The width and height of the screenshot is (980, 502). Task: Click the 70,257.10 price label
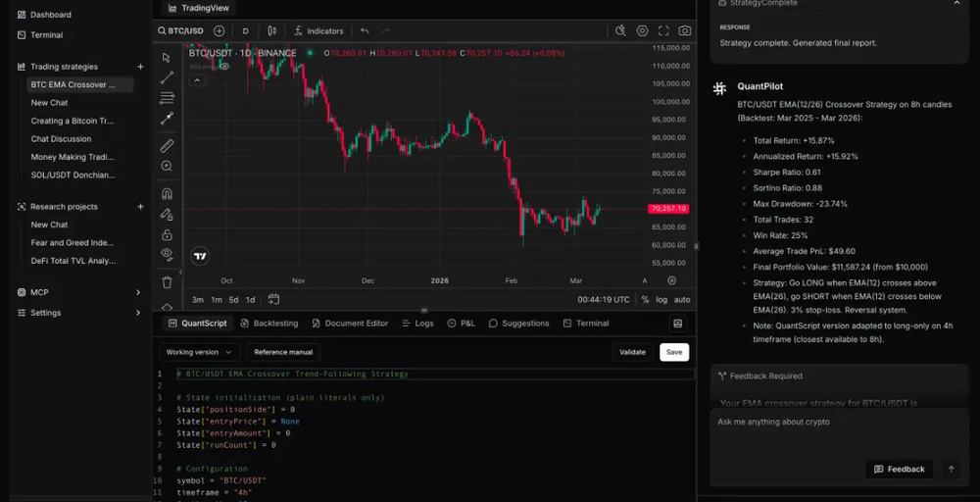pos(668,208)
